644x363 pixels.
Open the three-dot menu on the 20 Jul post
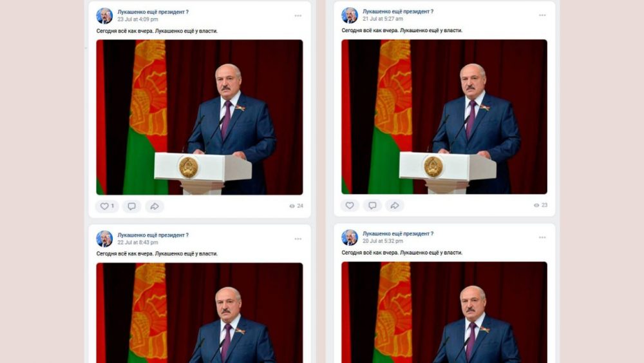coord(542,238)
